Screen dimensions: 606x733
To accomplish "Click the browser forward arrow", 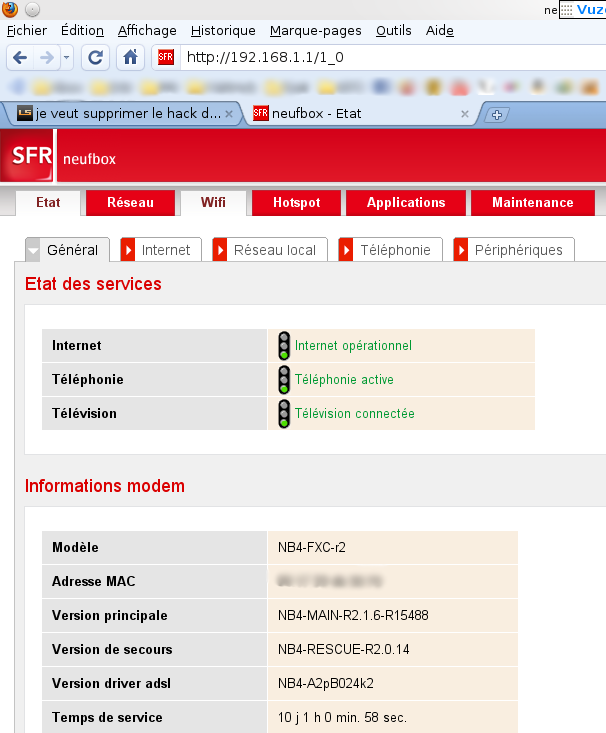I will 47,57.
